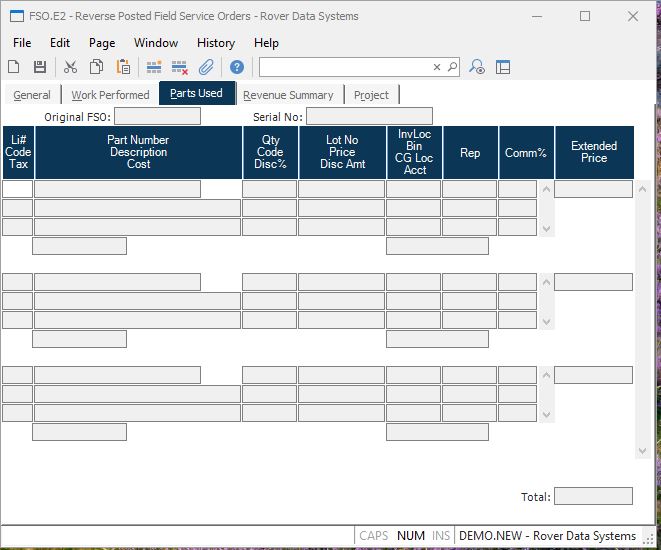Viewport: 661px width, 550px height.
Task: Click the magnifier search icon
Action: pos(452,67)
